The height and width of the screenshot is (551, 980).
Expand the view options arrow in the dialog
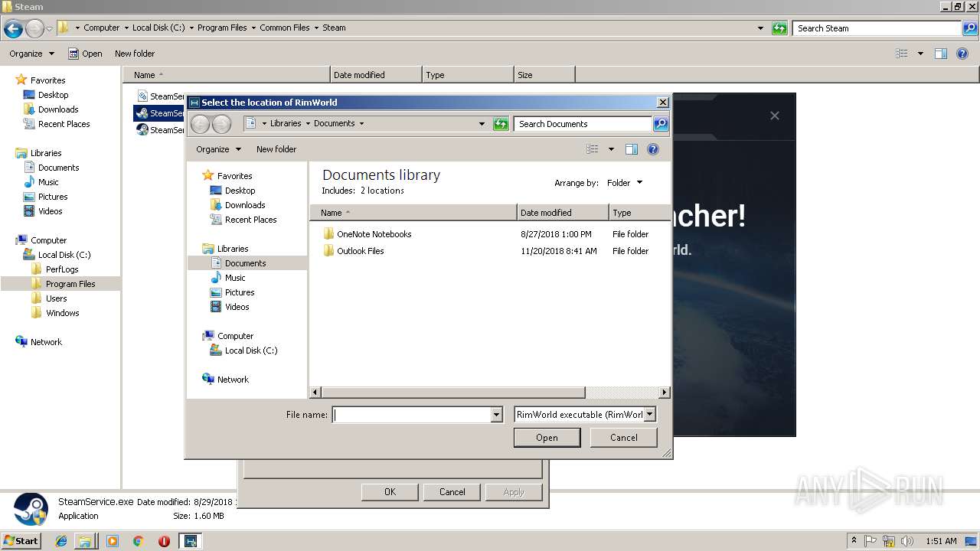pos(611,149)
